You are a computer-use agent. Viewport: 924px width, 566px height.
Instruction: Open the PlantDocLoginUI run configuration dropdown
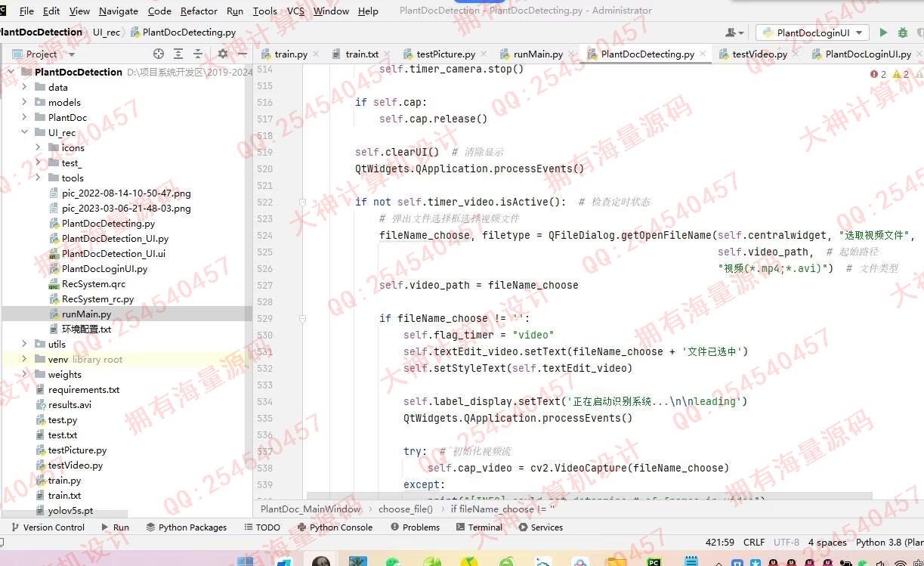point(812,32)
